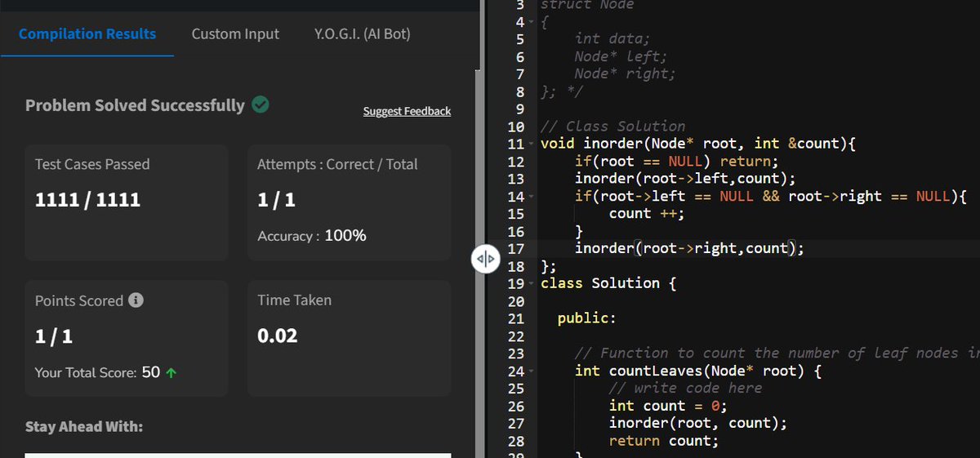The width and height of the screenshot is (980, 458).
Task: Switch to the Compilation Results tab
Action: click(87, 33)
